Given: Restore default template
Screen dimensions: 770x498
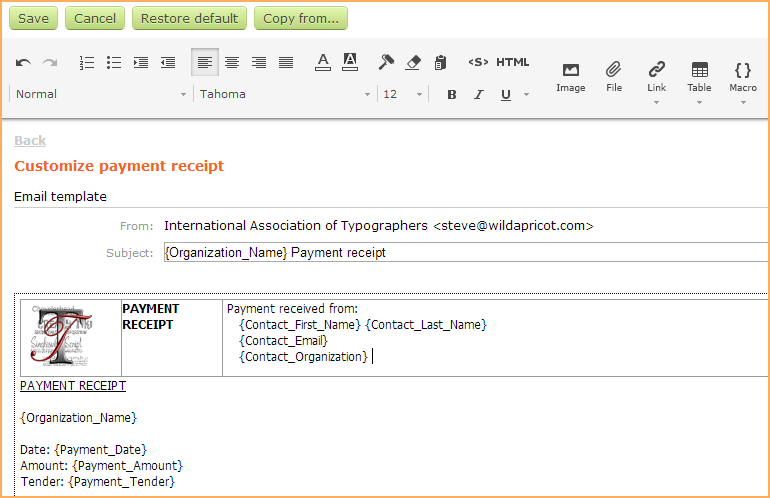Looking at the screenshot, I should point(189,19).
